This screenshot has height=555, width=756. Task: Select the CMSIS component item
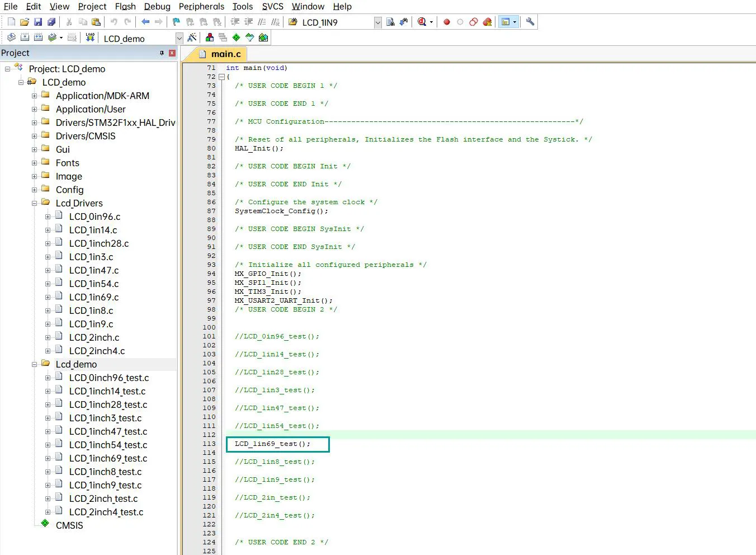(69, 525)
